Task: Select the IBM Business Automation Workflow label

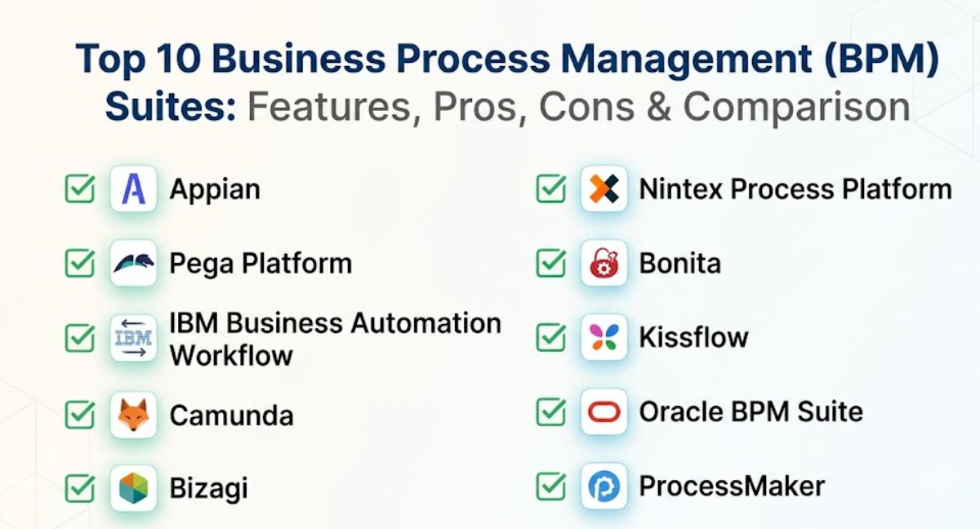Action: click(335, 339)
